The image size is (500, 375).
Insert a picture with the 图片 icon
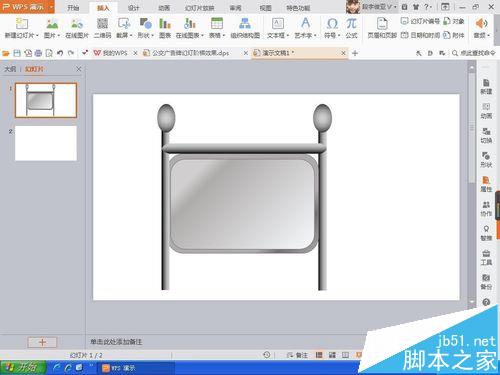coord(52,24)
